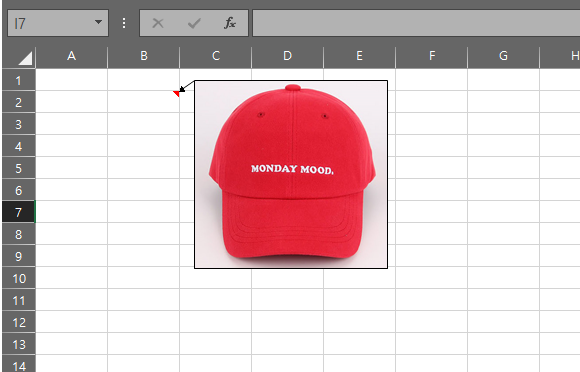Screen dimensions: 580x372
Task: Select row 3 header
Action: (18, 124)
